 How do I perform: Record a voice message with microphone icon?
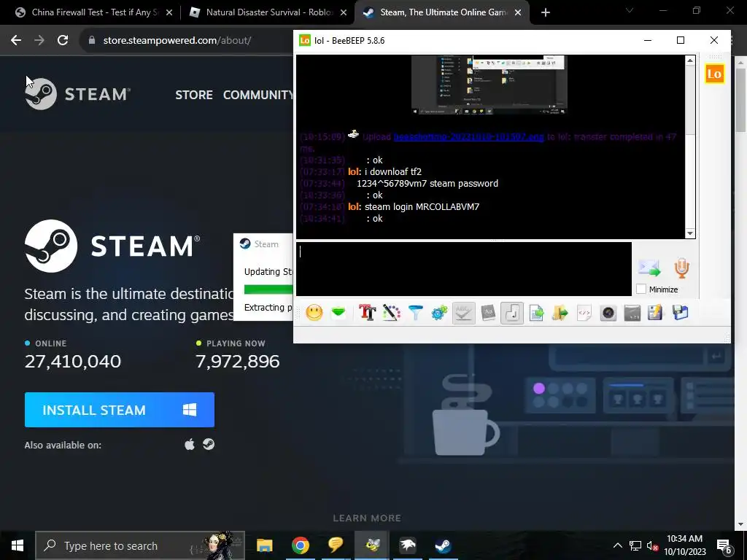pyautogui.click(x=682, y=268)
